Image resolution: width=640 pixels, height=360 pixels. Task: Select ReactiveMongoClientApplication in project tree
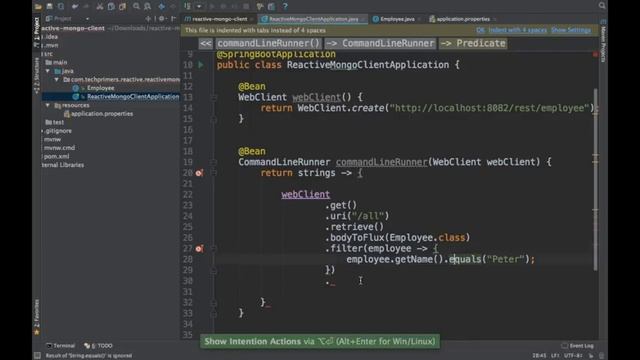[x=133, y=97]
